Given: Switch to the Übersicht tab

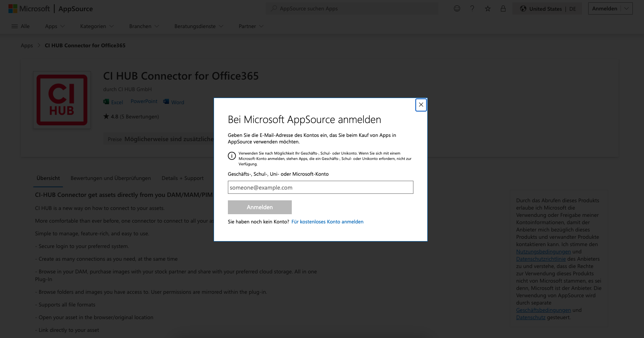Looking at the screenshot, I should 48,178.
